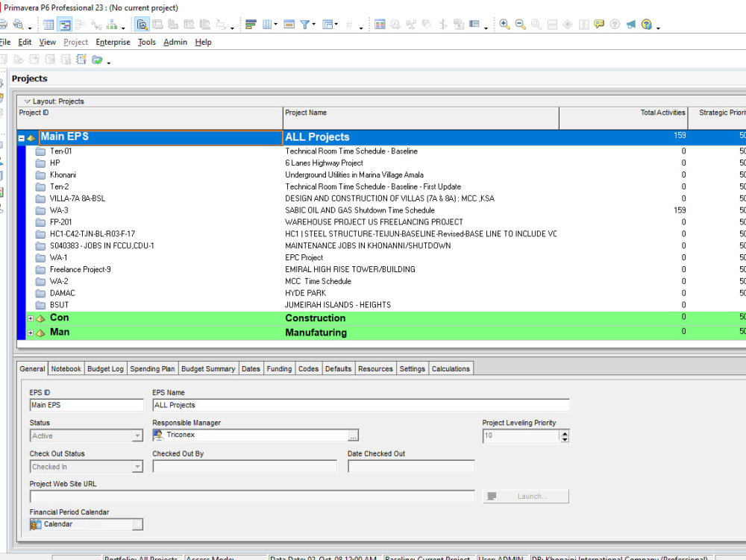The width and height of the screenshot is (746, 560).
Task: Open the File menu
Action: click(x=4, y=42)
